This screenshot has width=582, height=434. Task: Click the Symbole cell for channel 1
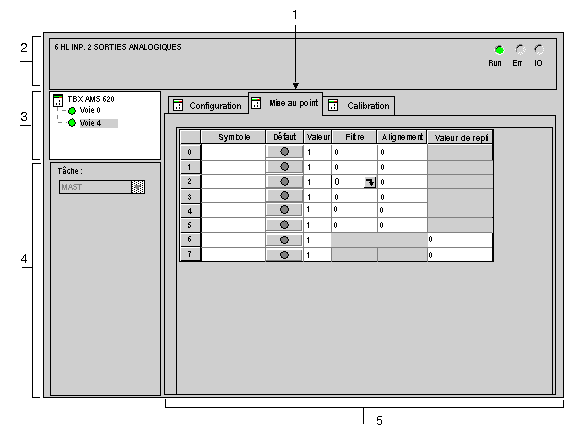(233, 167)
